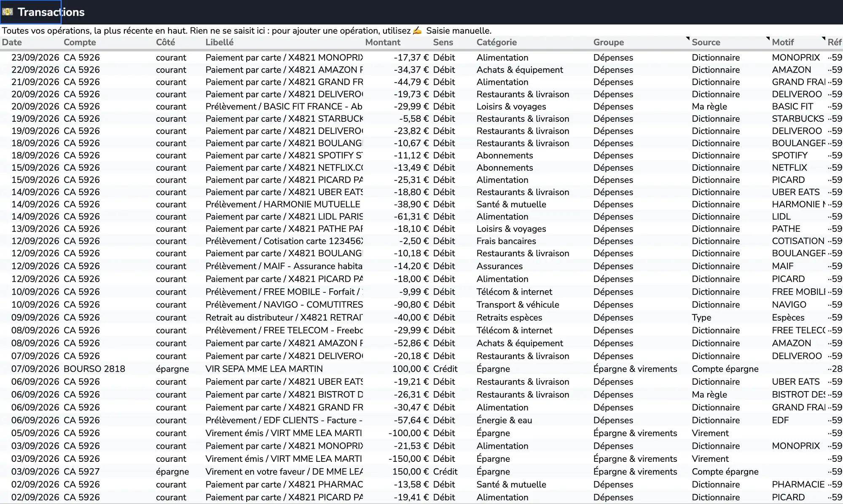
Task: Select the EDF CLIENTS facture label
Action: (284, 420)
